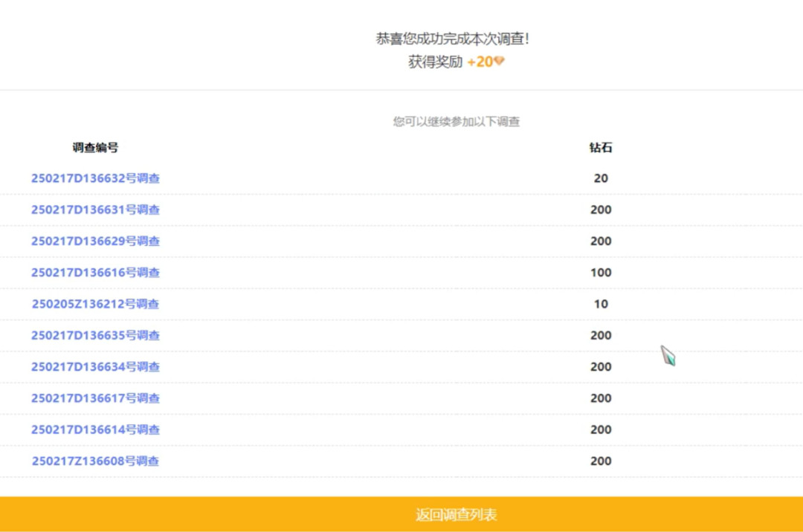Viewport: 803px width, 532px height.
Task: Click the diamond icon beside +20
Action: [x=500, y=63]
